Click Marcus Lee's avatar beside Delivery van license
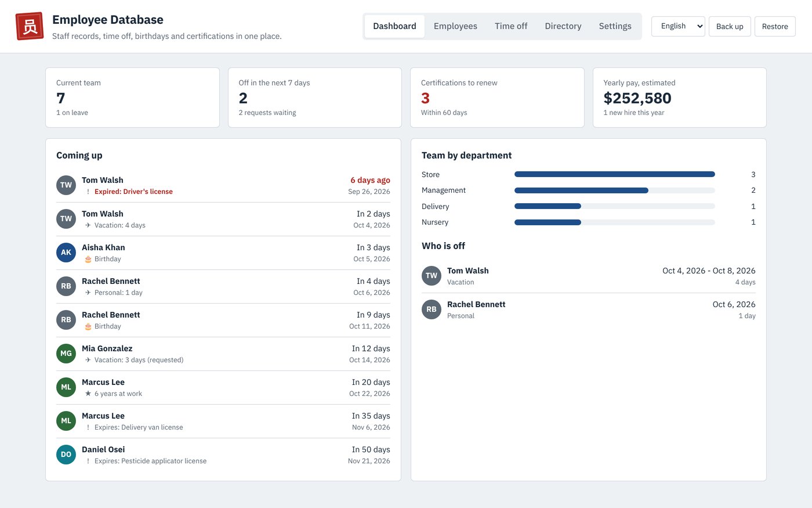The image size is (812, 508). [x=66, y=421]
